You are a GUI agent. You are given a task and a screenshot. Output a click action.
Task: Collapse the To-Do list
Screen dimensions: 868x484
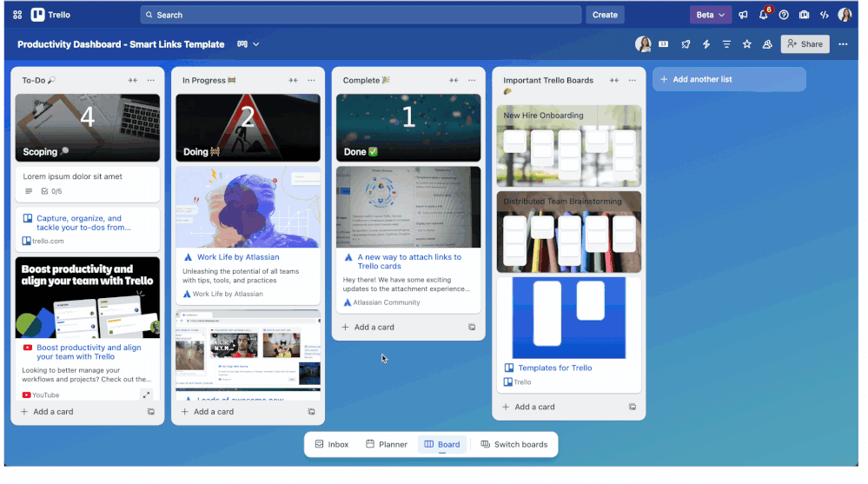pos(133,80)
